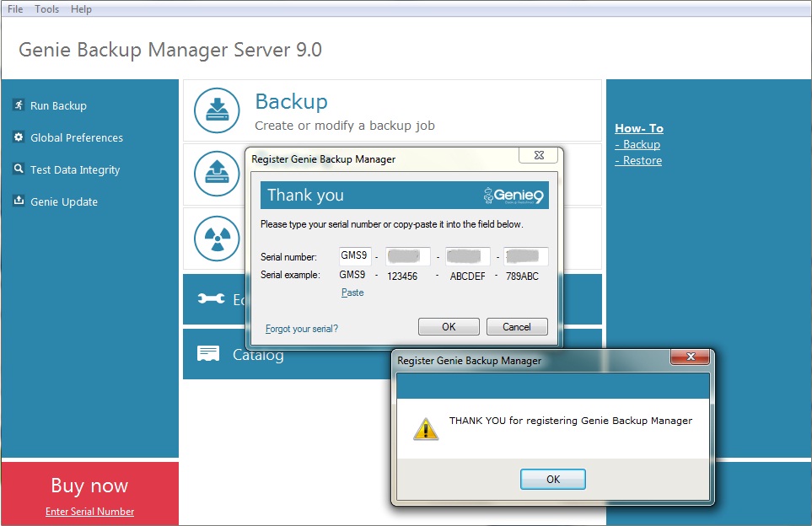
Task: Click the Restore circular upload icon
Action: pos(217,174)
